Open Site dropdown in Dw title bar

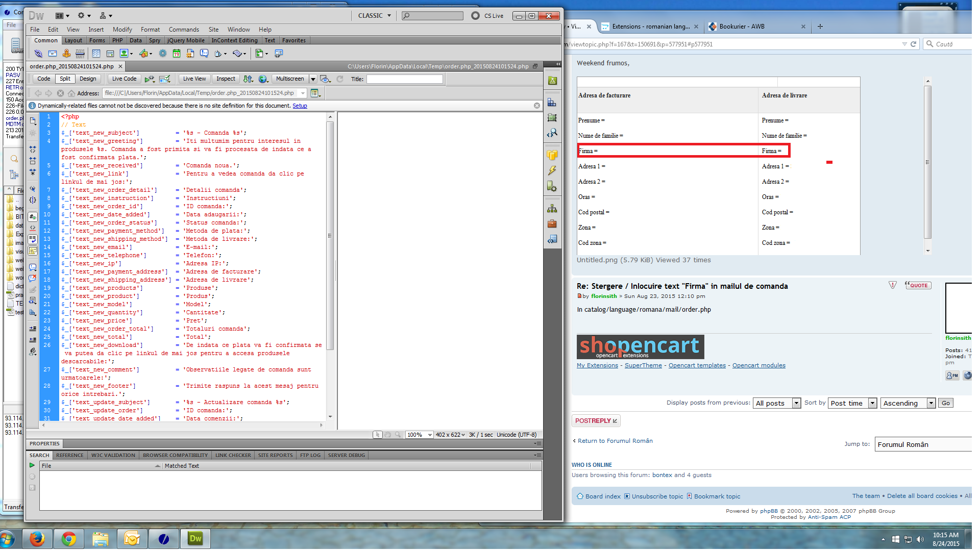point(106,16)
